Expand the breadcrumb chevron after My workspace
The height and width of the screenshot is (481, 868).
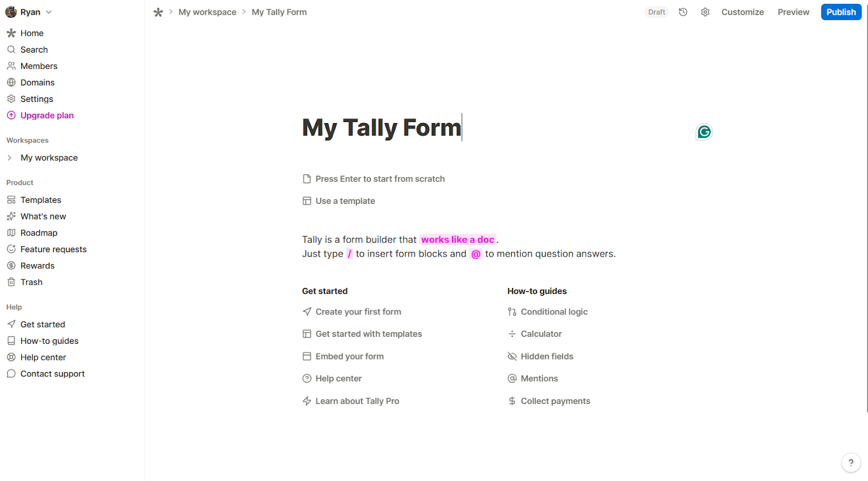pyautogui.click(x=243, y=11)
